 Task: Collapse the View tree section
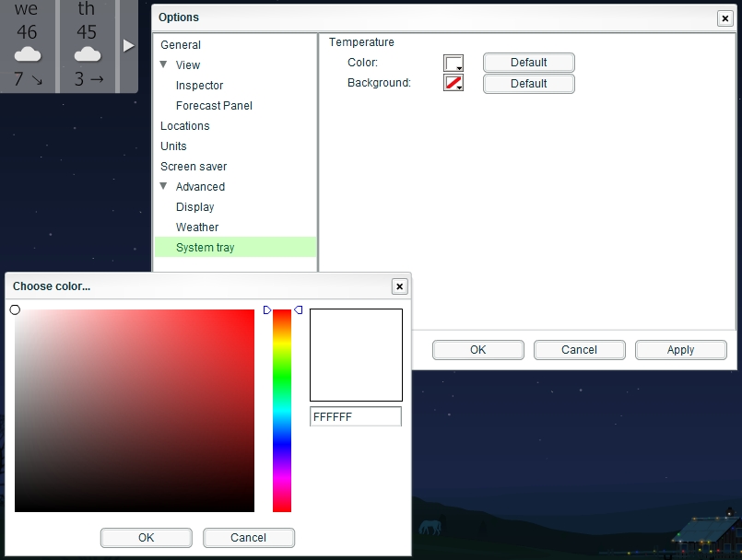coord(165,64)
